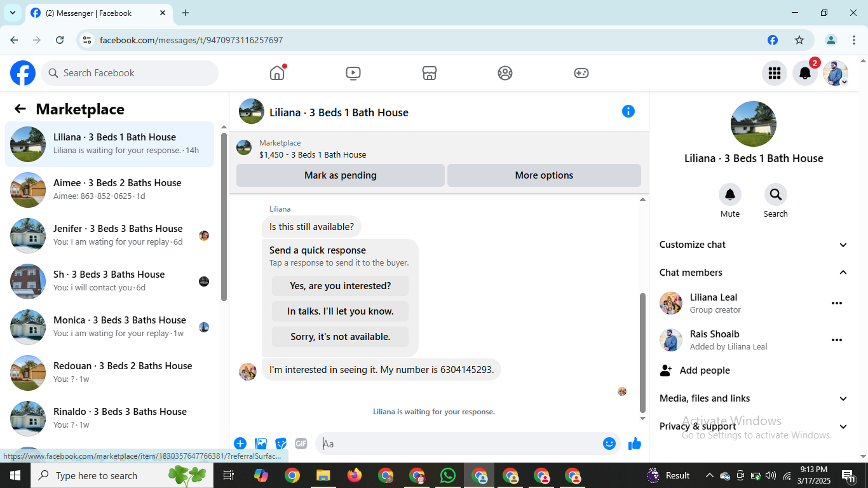Viewport: 868px width, 488px height.
Task: Open the Sh 3 Beds 3 Baths House chat
Action: (110, 281)
